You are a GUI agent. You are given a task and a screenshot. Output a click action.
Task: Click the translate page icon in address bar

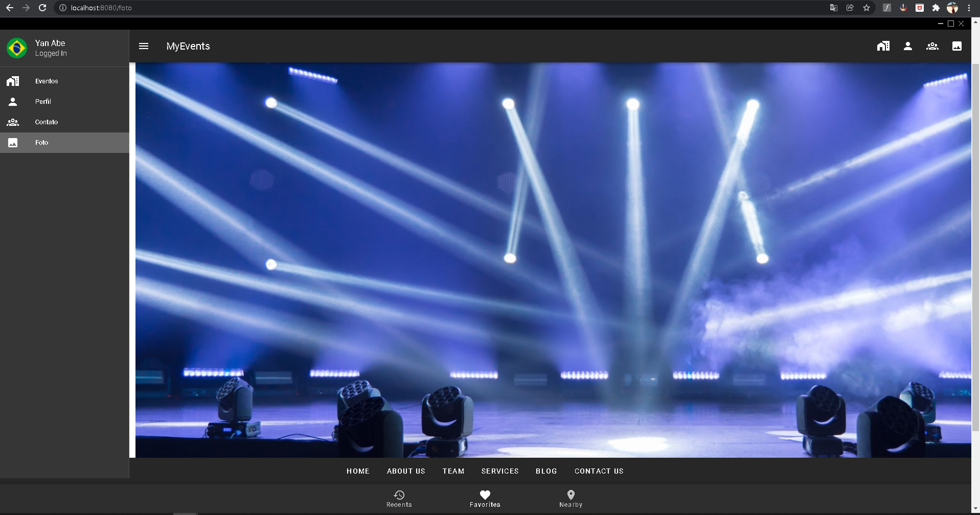click(x=834, y=8)
